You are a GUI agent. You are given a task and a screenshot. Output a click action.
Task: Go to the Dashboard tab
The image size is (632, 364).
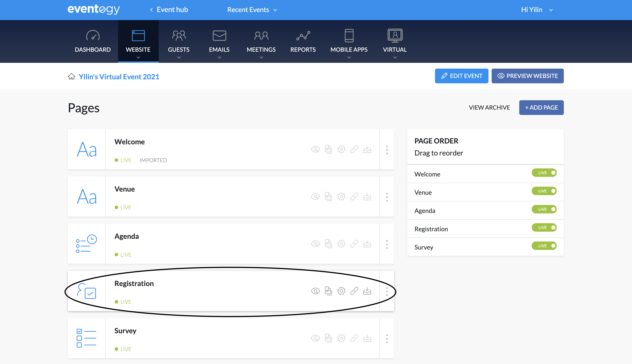coord(93,41)
